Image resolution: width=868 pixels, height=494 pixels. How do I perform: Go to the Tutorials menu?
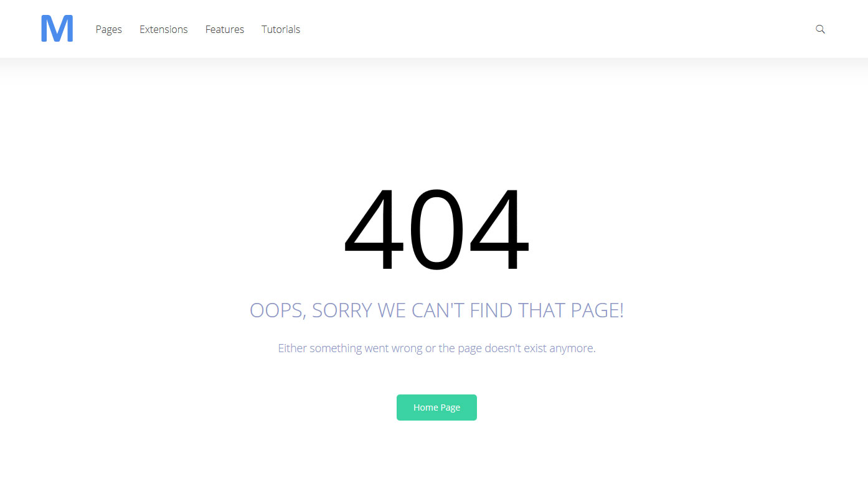pyautogui.click(x=281, y=29)
